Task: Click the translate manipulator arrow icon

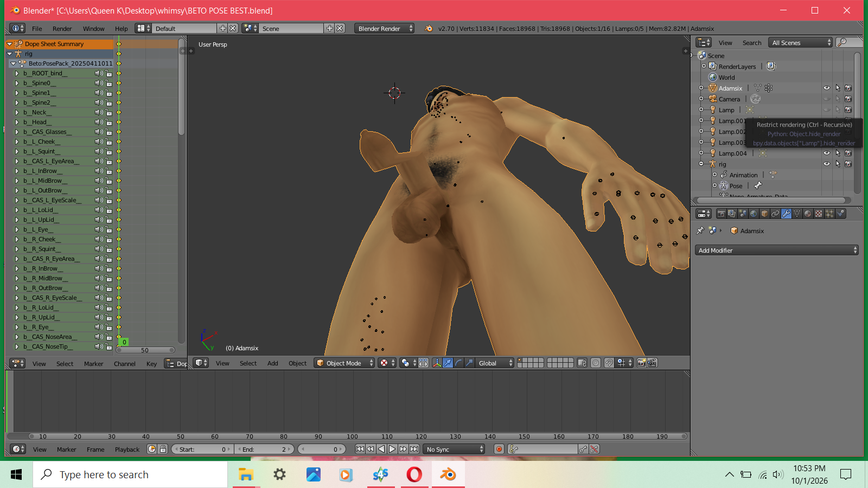Action: [448, 363]
